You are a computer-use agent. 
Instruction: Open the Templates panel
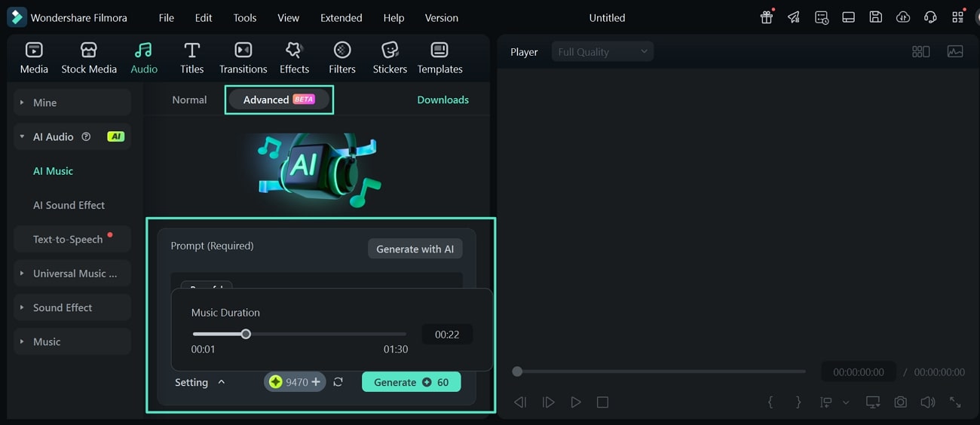pos(439,58)
